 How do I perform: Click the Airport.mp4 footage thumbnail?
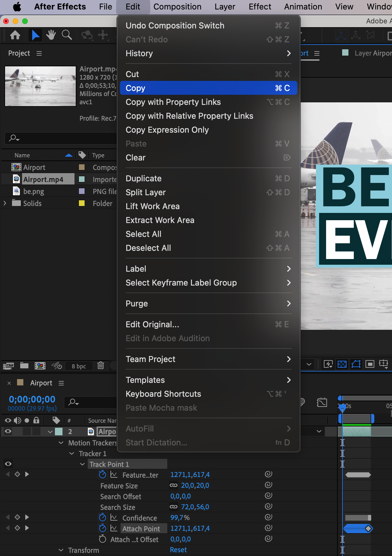point(40,86)
